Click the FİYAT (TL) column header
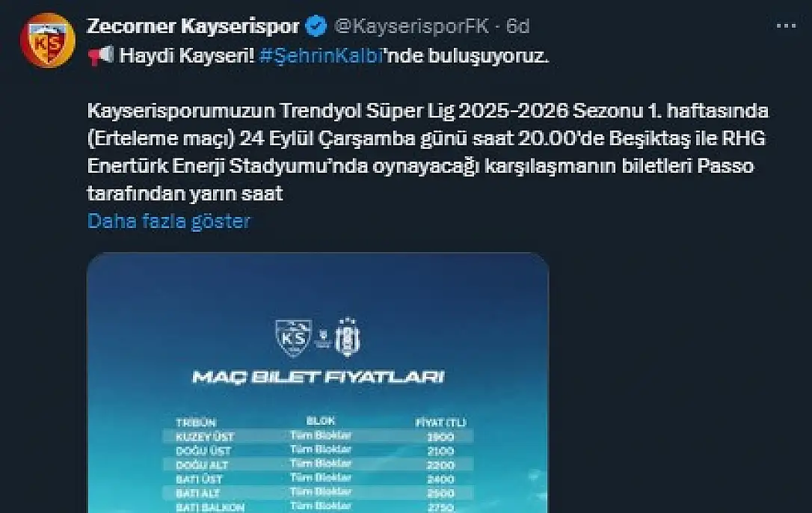The height and width of the screenshot is (513, 812). 441,422
